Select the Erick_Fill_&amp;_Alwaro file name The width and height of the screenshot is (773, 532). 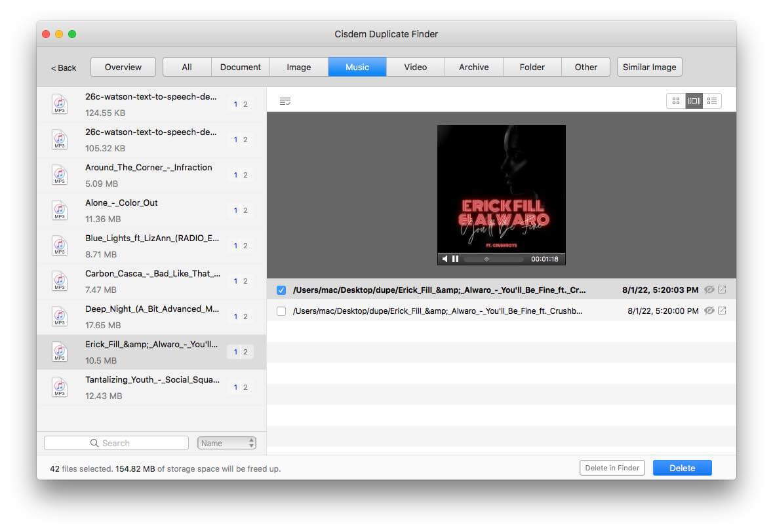[151, 345]
